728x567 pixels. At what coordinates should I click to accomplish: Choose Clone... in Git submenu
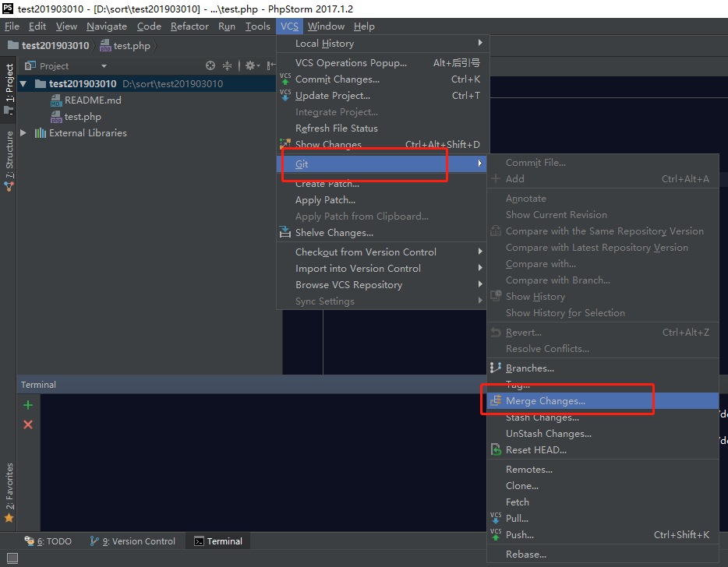(603, 486)
